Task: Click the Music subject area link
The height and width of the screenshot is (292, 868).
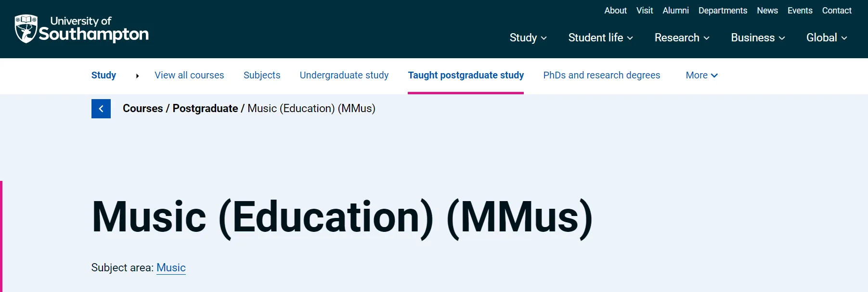Action: 171,267
